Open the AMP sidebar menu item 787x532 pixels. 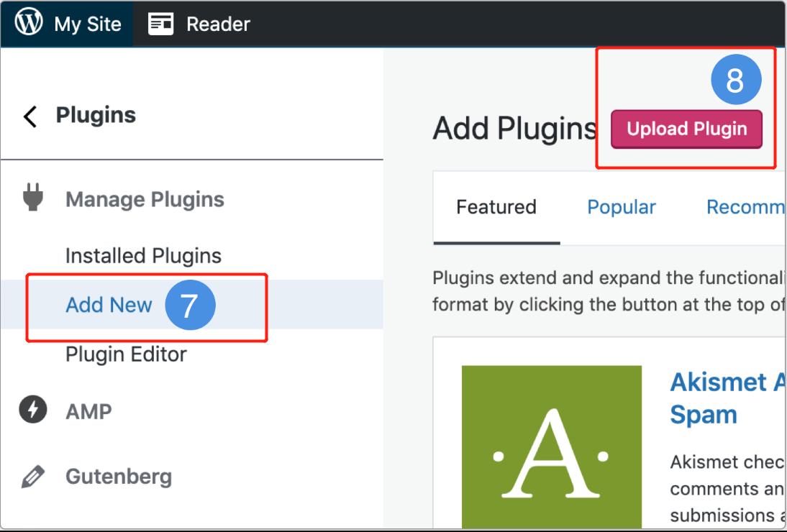pos(88,411)
